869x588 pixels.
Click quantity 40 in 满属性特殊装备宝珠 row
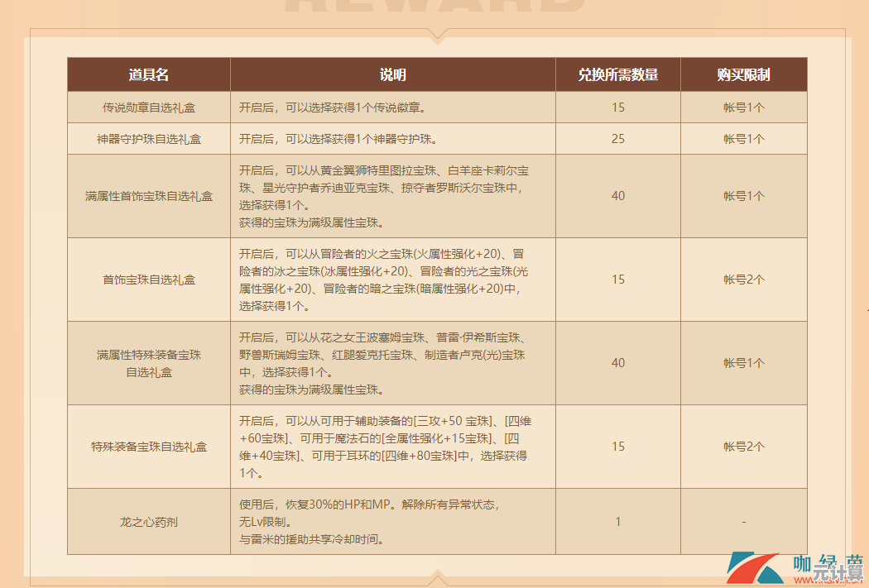pos(618,363)
